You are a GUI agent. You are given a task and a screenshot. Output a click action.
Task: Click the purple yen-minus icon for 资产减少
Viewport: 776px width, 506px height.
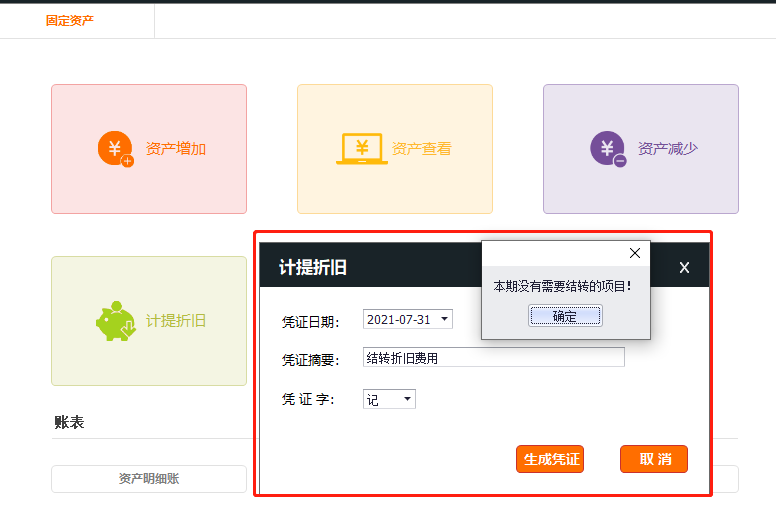click(x=607, y=149)
